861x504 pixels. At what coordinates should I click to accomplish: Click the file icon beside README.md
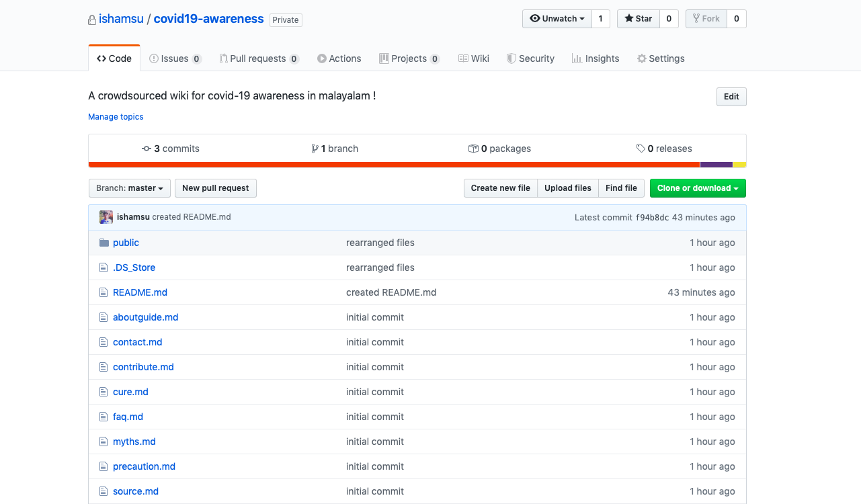104,292
